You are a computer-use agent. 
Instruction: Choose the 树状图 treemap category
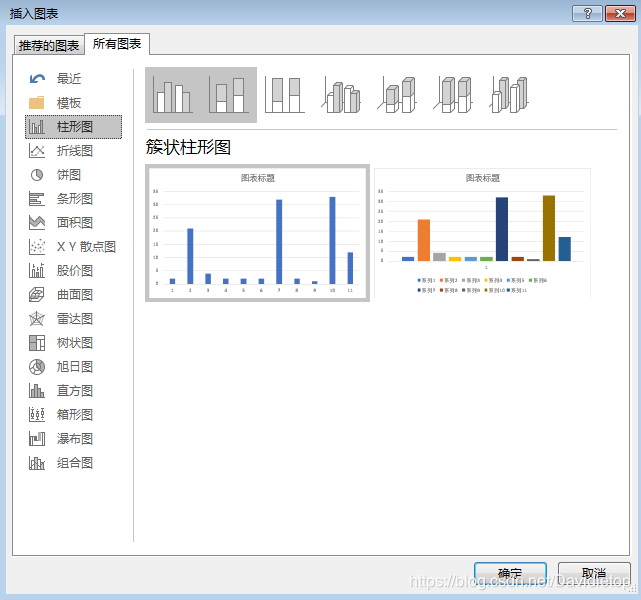pyautogui.click(x=74, y=343)
